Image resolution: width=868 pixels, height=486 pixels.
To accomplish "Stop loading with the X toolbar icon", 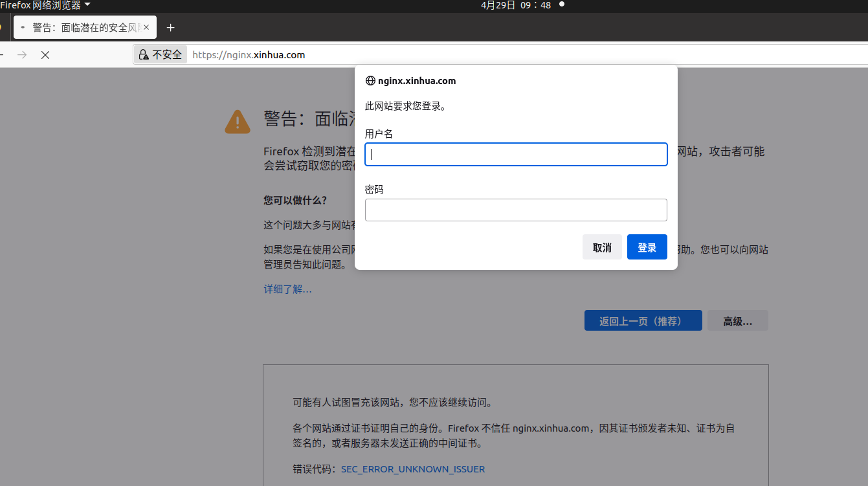I will pos(45,55).
